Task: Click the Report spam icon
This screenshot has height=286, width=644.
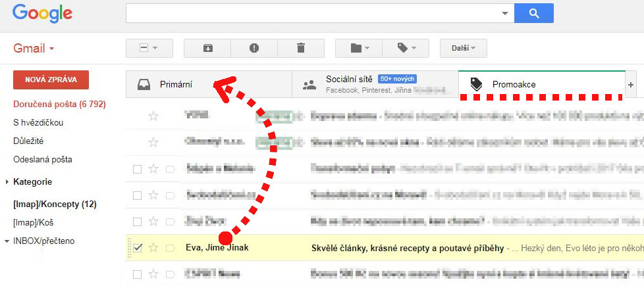Action: point(254,49)
